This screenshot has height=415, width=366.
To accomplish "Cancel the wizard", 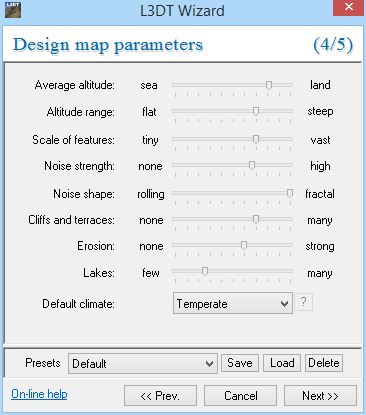I will pyautogui.click(x=240, y=396).
